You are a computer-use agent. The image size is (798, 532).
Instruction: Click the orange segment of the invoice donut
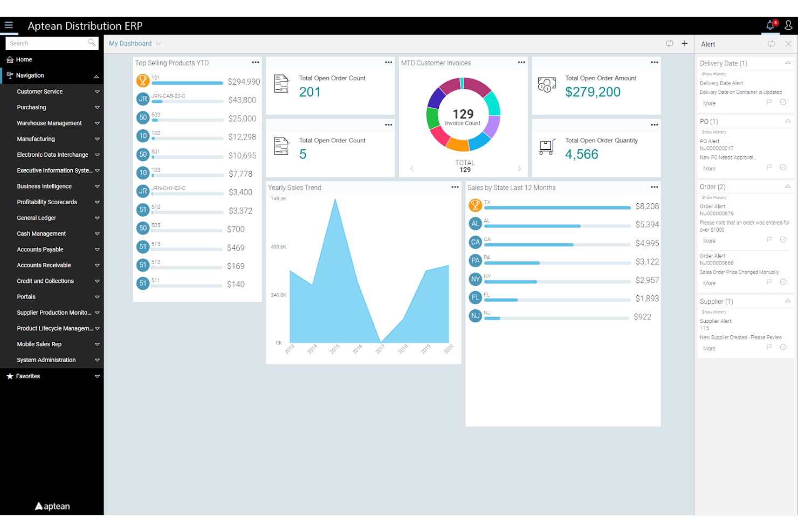click(x=458, y=144)
